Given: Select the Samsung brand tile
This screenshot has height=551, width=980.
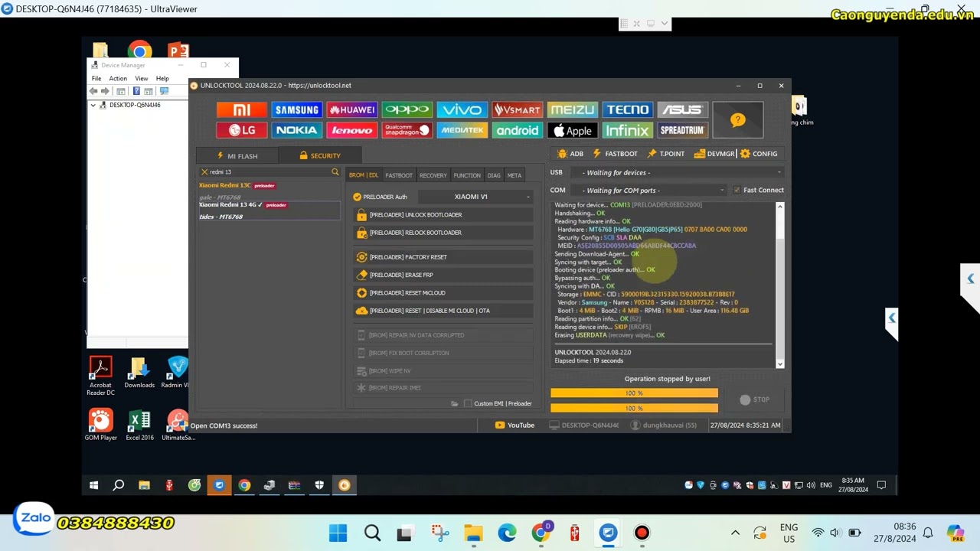Looking at the screenshot, I should 296,110.
